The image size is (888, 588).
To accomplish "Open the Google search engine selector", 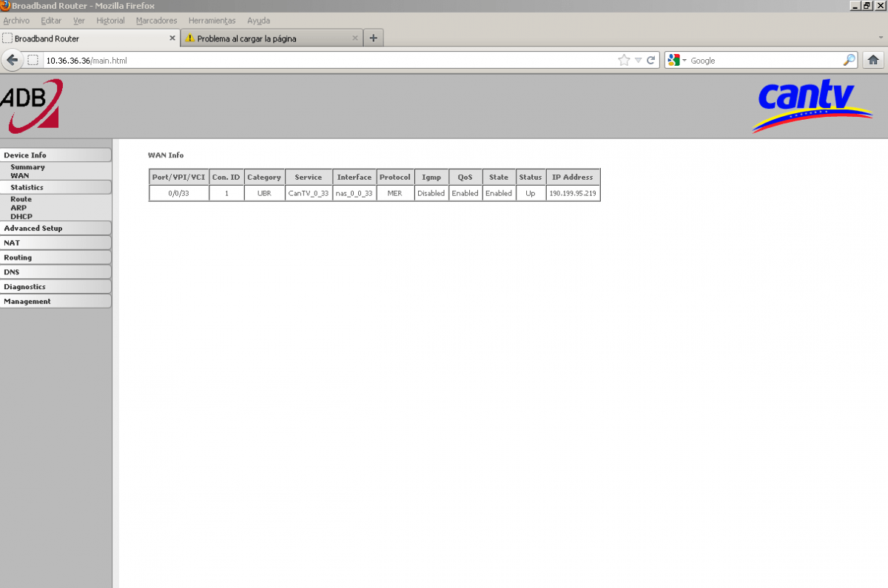I will click(x=677, y=60).
